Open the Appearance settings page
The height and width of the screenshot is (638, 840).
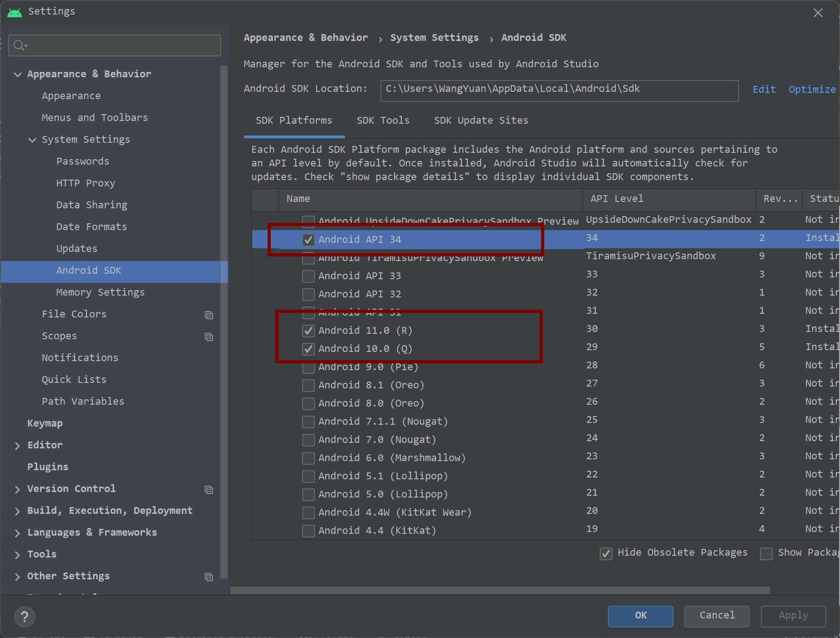(71, 96)
